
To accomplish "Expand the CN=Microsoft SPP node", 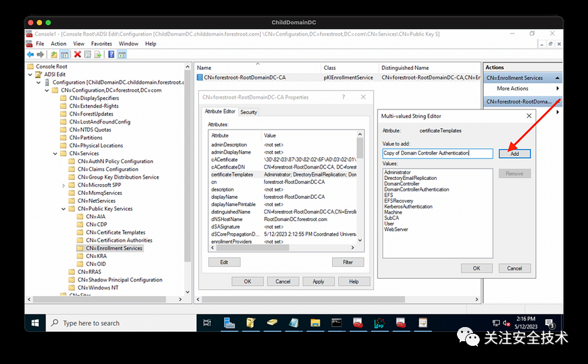I will 63,185.
